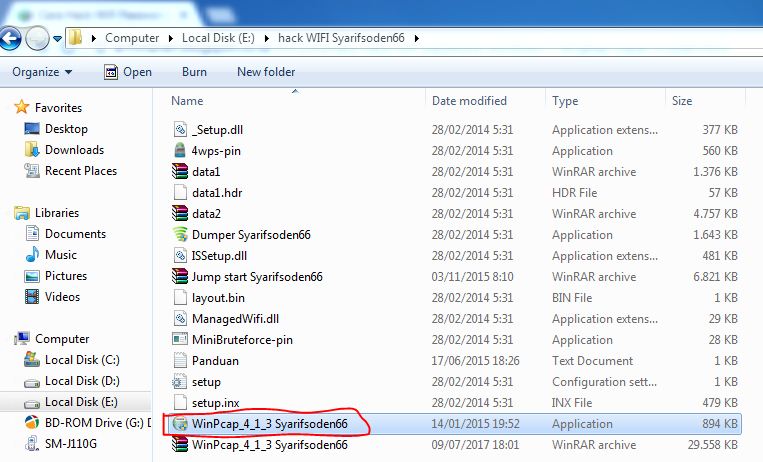Click the Panduan file name
The width and height of the screenshot is (763, 462).
click(215, 361)
